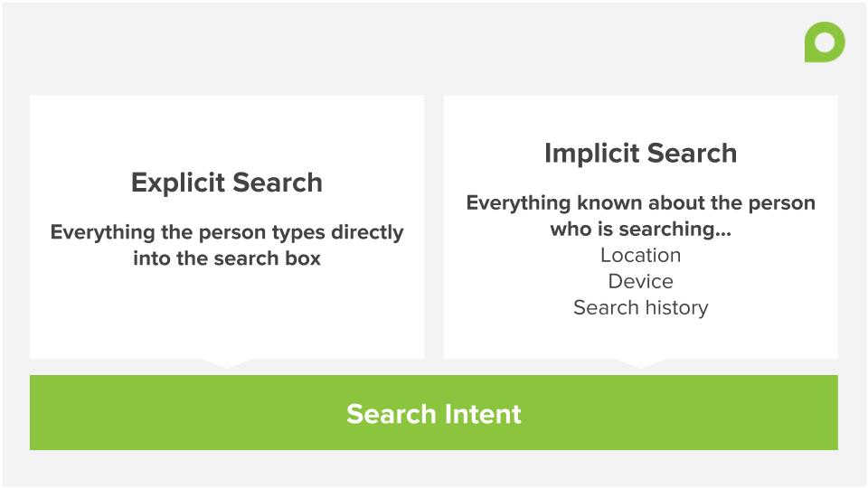The height and width of the screenshot is (488, 868).
Task: Click the word "Explicit" in heading
Action: point(179,183)
